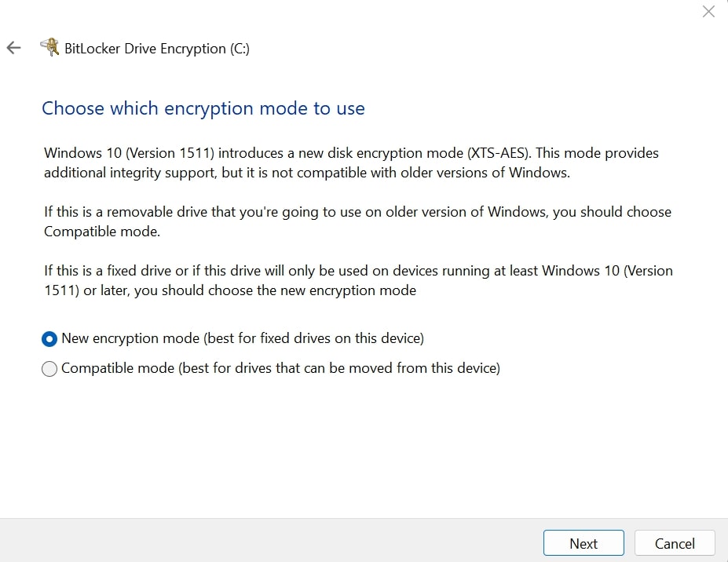Click the words "additional integrity support"
Screen dimensions: 728x562
(129, 172)
